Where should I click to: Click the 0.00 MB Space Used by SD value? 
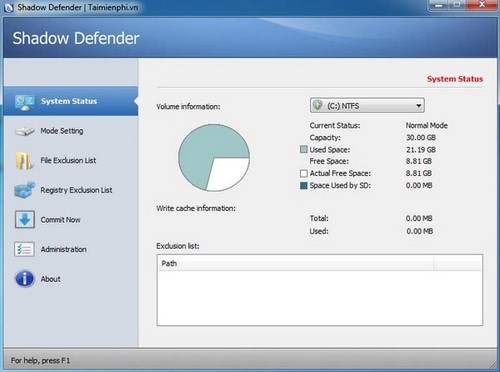(x=419, y=185)
